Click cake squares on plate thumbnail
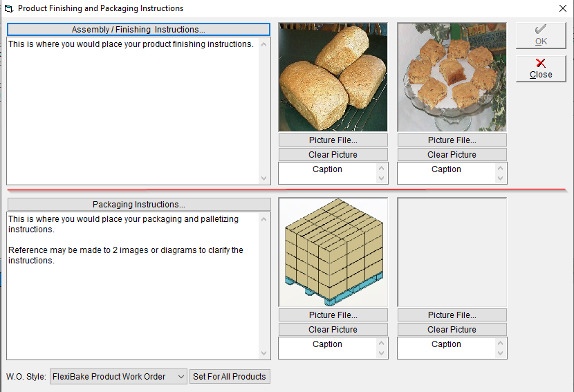Viewport: 574px width, 392px height. (x=452, y=77)
